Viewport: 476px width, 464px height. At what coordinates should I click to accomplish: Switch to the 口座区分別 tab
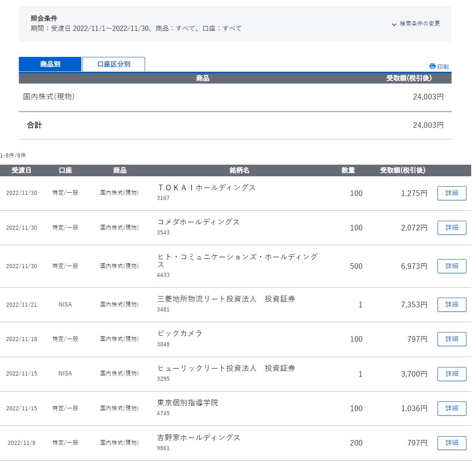(113, 64)
